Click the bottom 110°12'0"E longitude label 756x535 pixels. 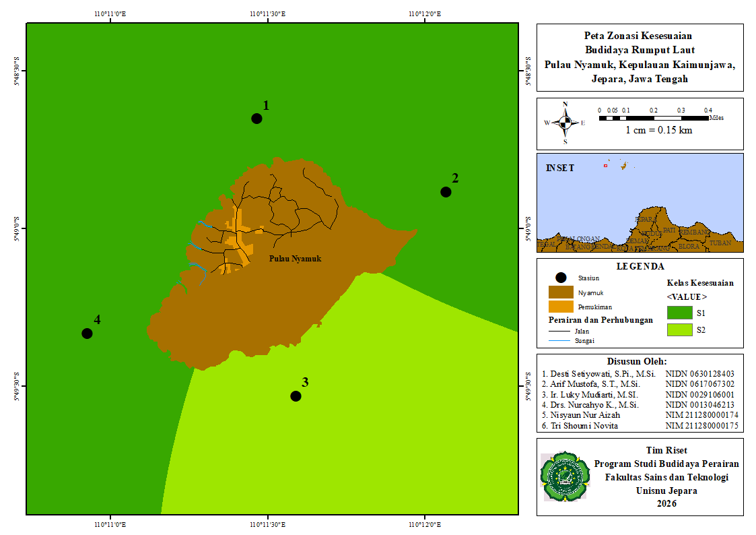pyautogui.click(x=425, y=524)
